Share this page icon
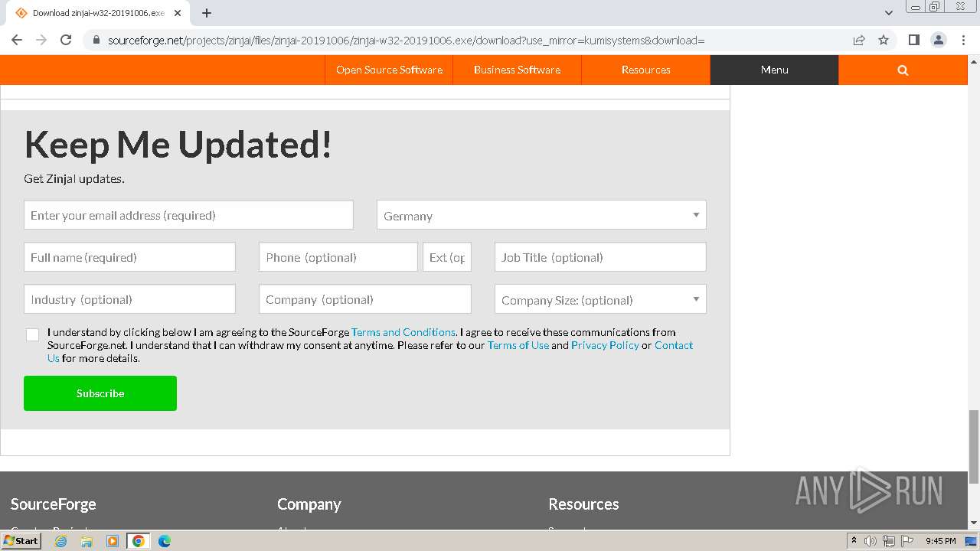This screenshot has height=551, width=980. pos(859,40)
